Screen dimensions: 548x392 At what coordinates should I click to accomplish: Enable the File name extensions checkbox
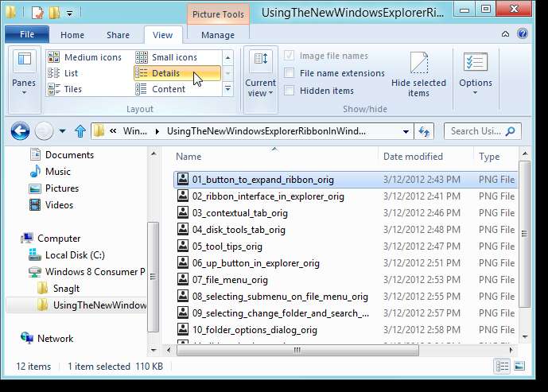click(x=289, y=73)
